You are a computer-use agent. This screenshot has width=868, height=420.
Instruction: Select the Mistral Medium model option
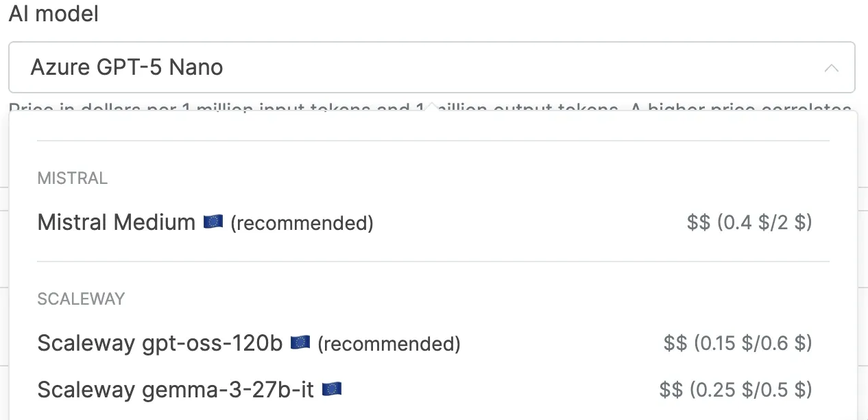[117, 222]
